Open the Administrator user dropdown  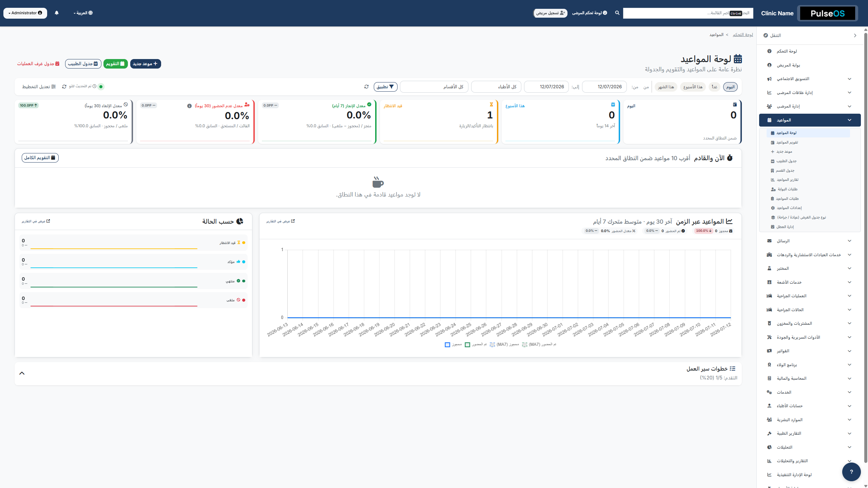click(25, 13)
